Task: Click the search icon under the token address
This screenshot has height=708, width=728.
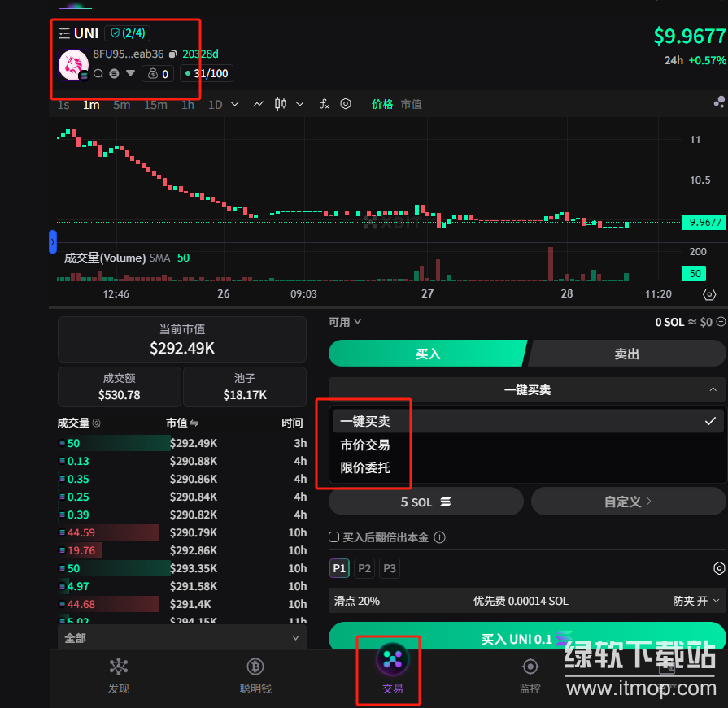Action: coord(98,74)
